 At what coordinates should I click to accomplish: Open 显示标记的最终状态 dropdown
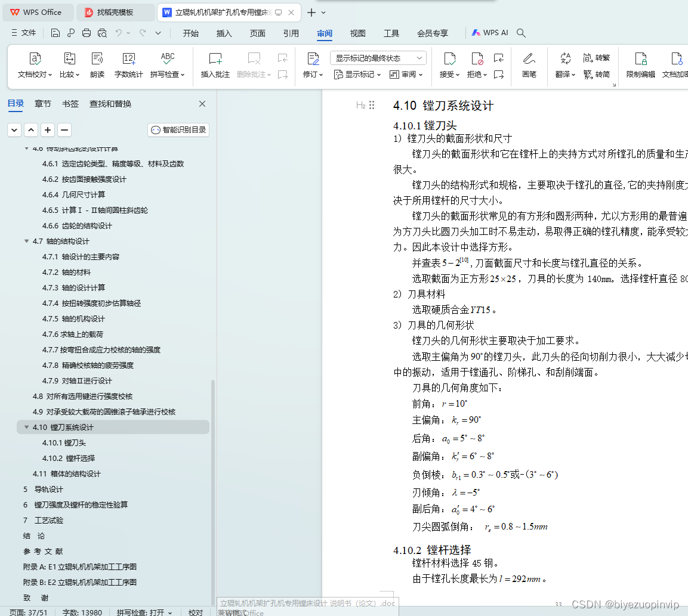[378, 58]
